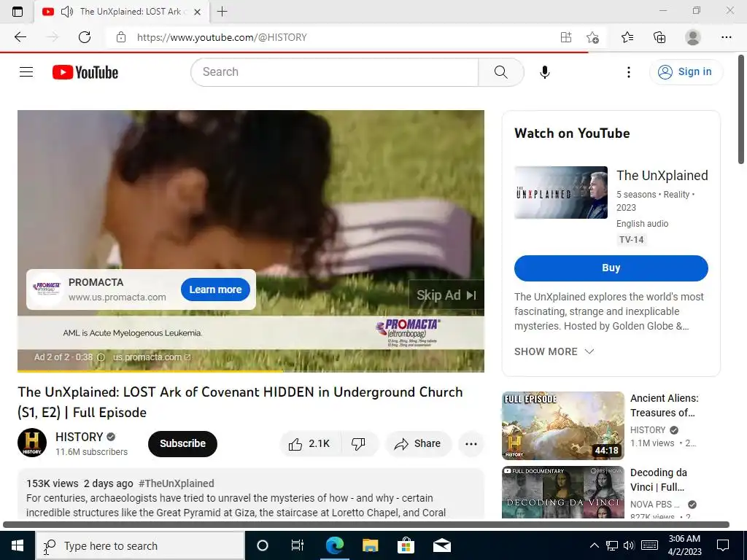Open Microsoft Store from taskbar
The height and width of the screenshot is (560, 747).
tap(406, 545)
